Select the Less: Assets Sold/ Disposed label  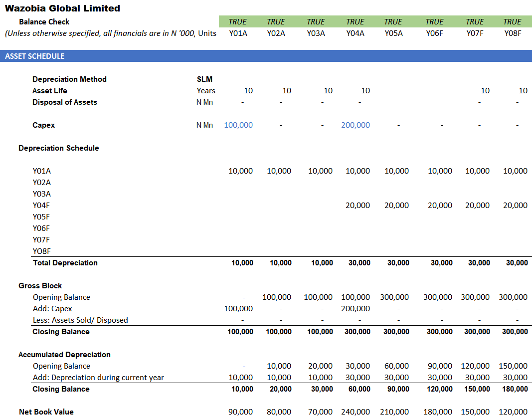(x=80, y=320)
